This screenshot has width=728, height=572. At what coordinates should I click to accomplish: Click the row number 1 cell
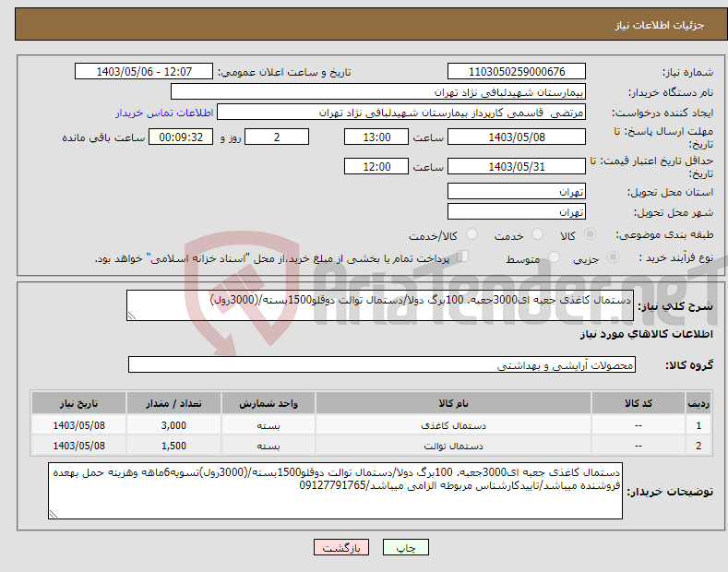698,424
